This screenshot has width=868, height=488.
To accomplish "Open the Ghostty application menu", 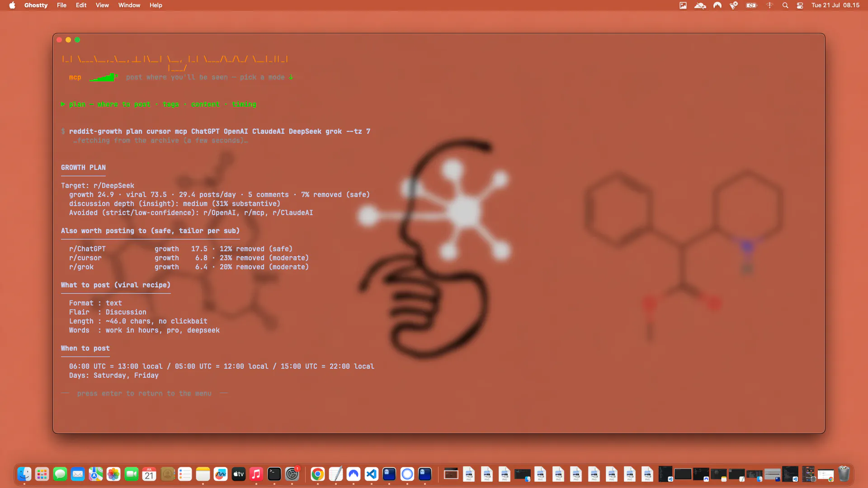I will 36,5.
